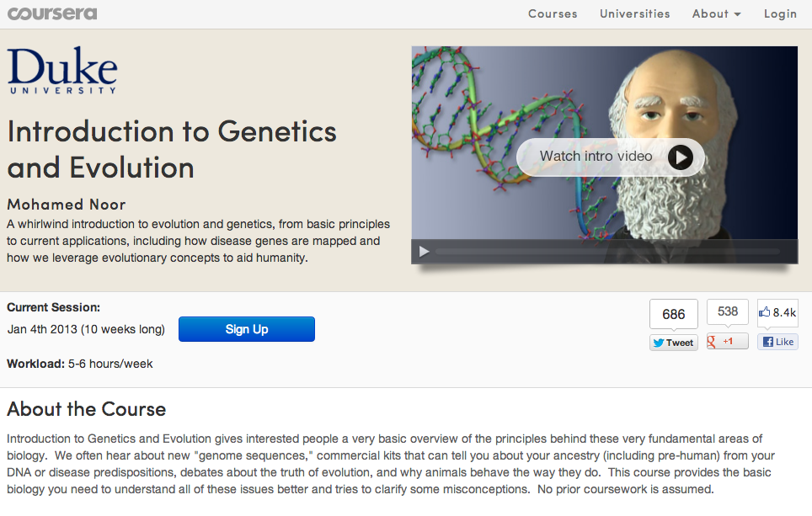
Task: Click the small play button in video bar
Action: [x=425, y=251]
